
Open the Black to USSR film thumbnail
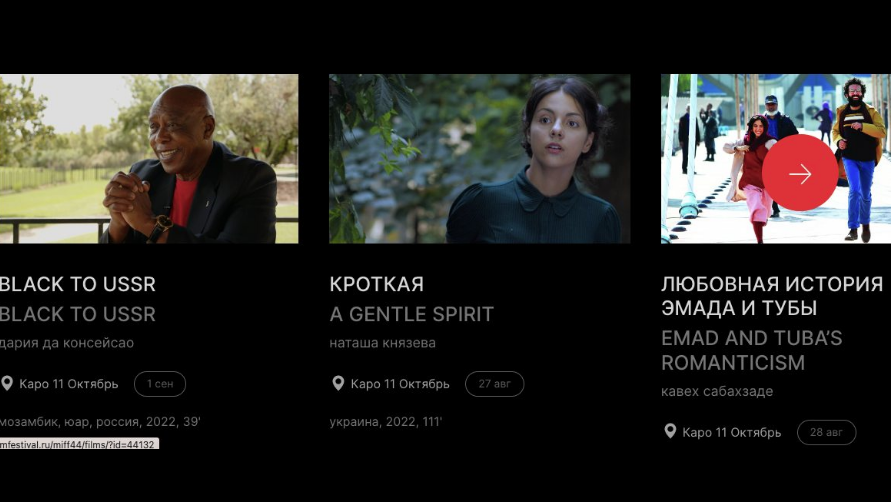(149, 159)
